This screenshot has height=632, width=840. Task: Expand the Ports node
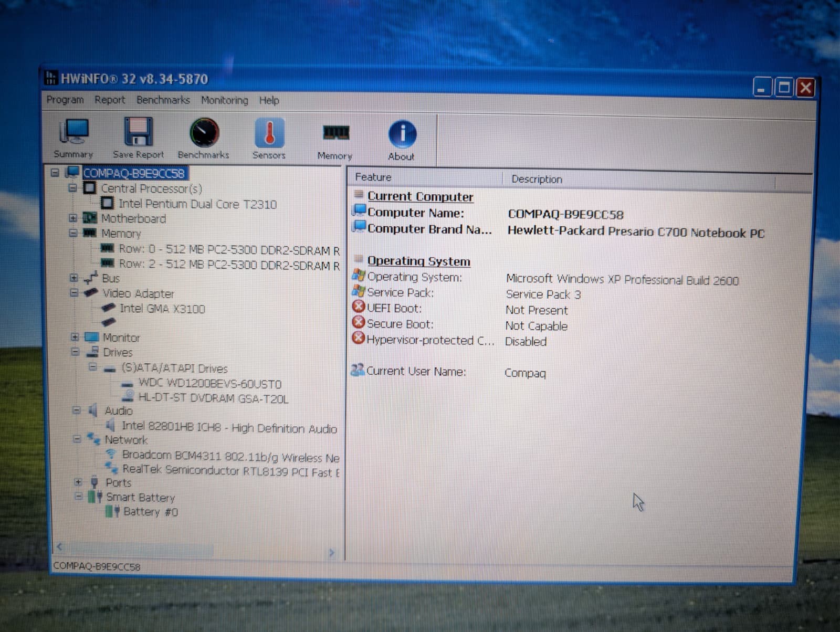(x=78, y=482)
